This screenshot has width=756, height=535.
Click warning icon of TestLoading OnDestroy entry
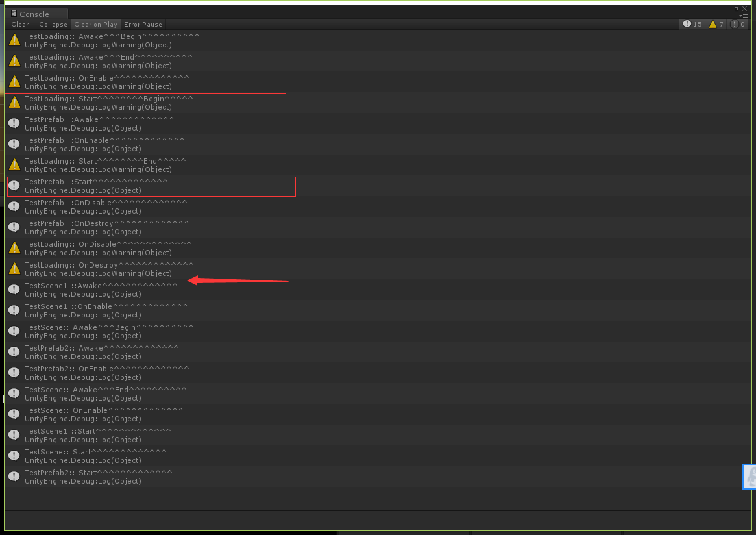pyautogui.click(x=14, y=268)
